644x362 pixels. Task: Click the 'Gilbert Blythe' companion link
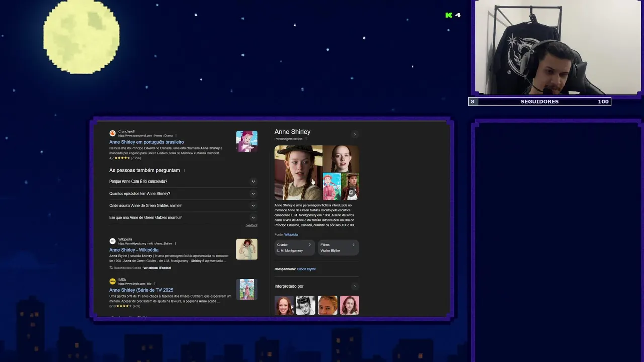[x=306, y=269]
